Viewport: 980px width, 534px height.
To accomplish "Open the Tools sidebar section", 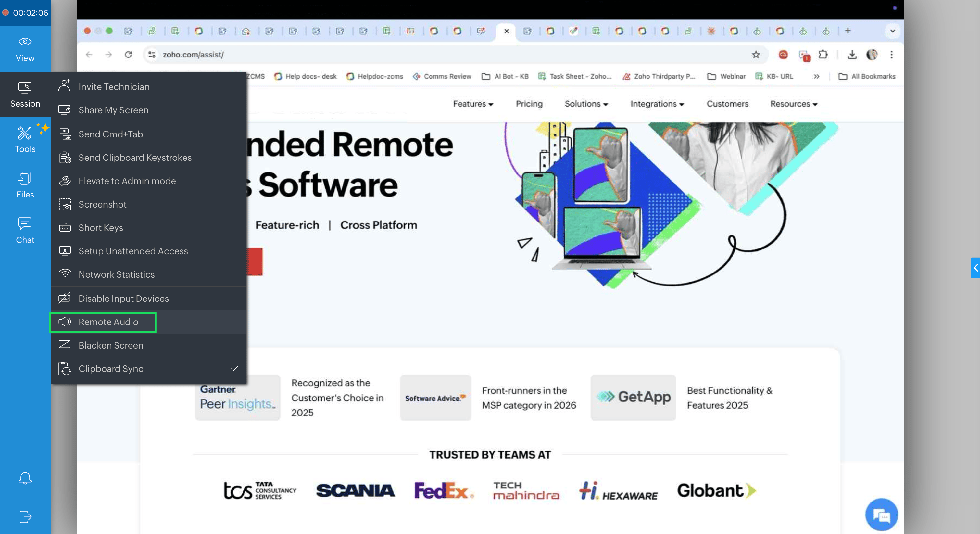I will tap(25, 140).
